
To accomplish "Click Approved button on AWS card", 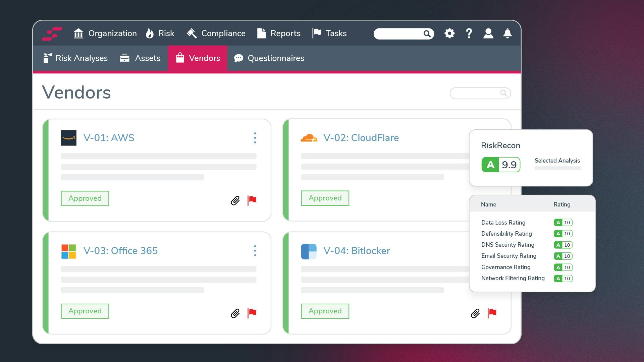I will point(85,198).
